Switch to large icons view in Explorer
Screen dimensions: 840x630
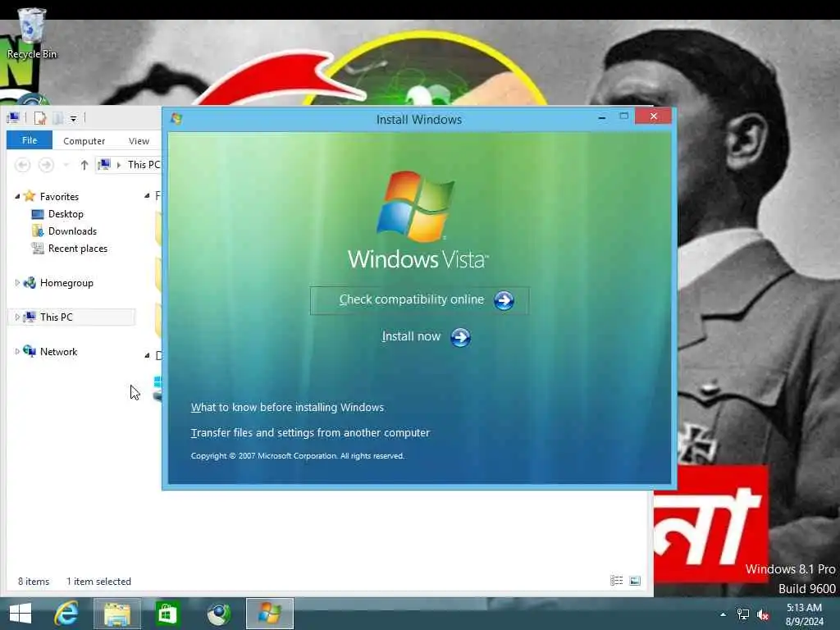pos(635,581)
